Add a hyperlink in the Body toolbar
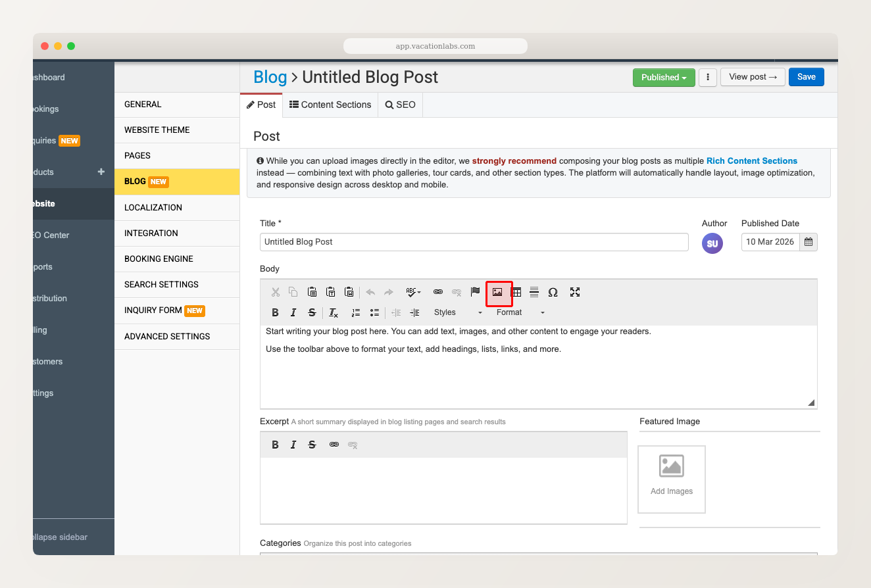871x588 pixels. click(437, 291)
